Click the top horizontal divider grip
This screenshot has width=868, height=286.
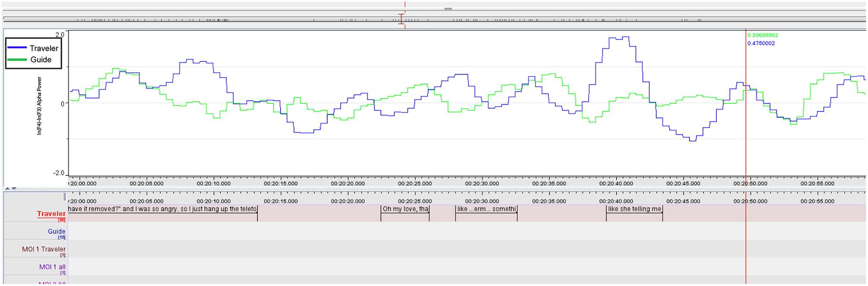pos(448,9)
